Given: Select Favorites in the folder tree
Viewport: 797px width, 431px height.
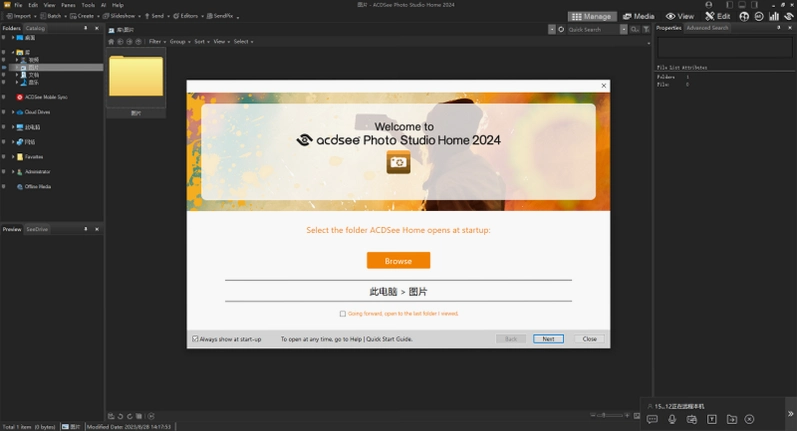Looking at the screenshot, I should coord(34,157).
